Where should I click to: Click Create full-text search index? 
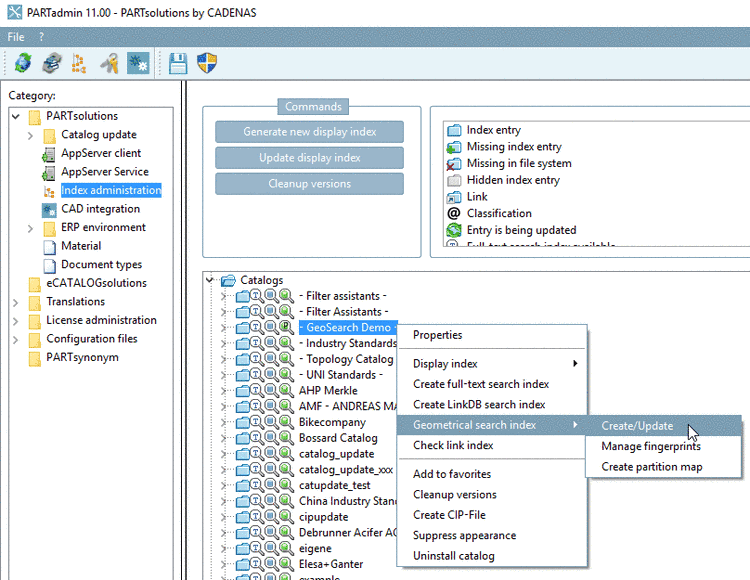(x=481, y=384)
